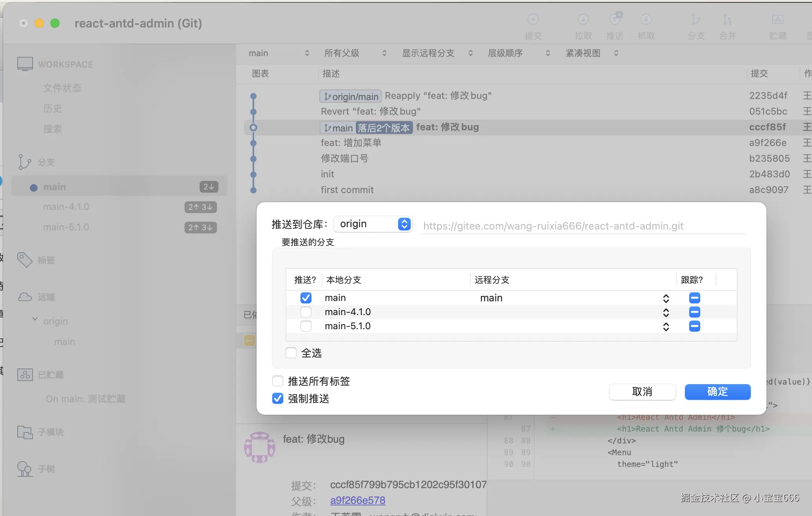Screen dimensions: 812x516
Task: Click the 确定 confirm button
Action: click(717, 392)
